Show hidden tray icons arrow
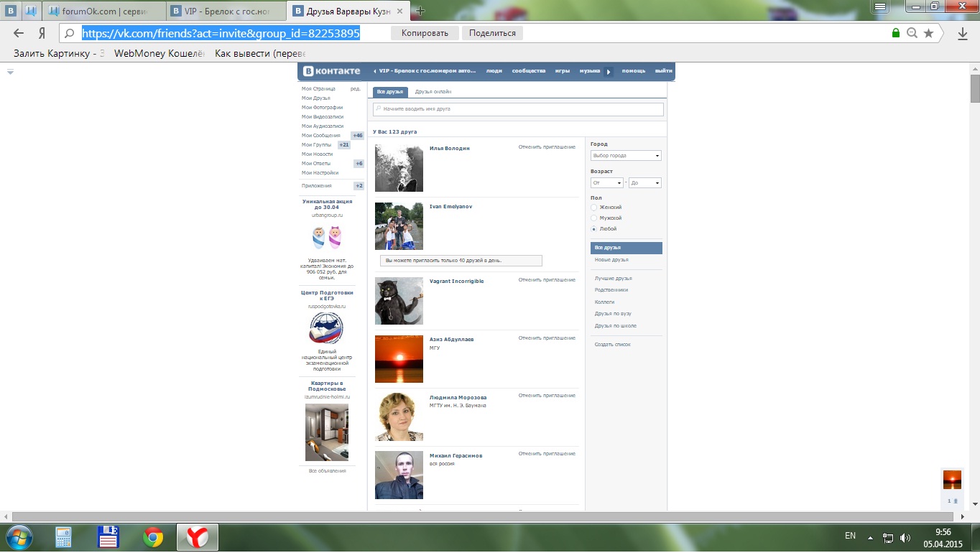 pos(870,537)
